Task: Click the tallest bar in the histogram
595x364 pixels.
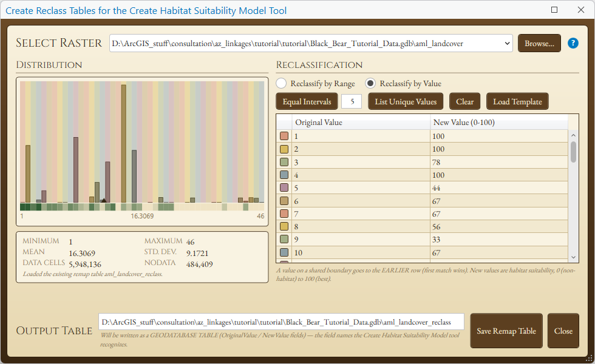Action: (124, 143)
